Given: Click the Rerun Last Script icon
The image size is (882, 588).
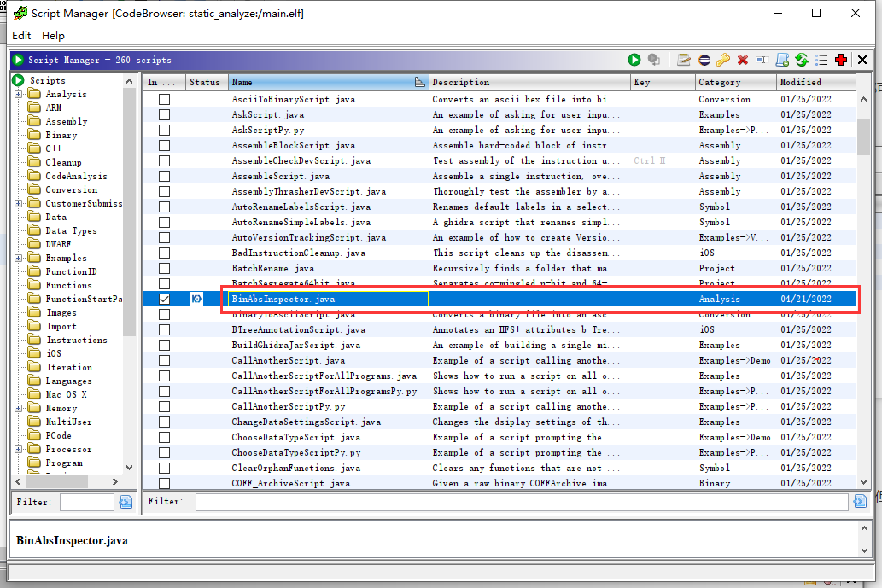Looking at the screenshot, I should click(654, 60).
